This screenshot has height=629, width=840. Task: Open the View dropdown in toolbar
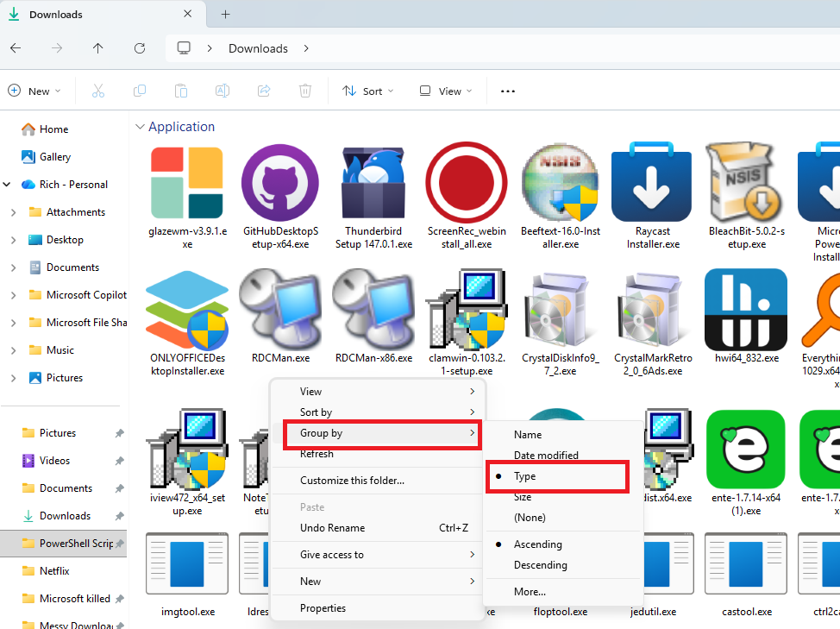pos(446,91)
